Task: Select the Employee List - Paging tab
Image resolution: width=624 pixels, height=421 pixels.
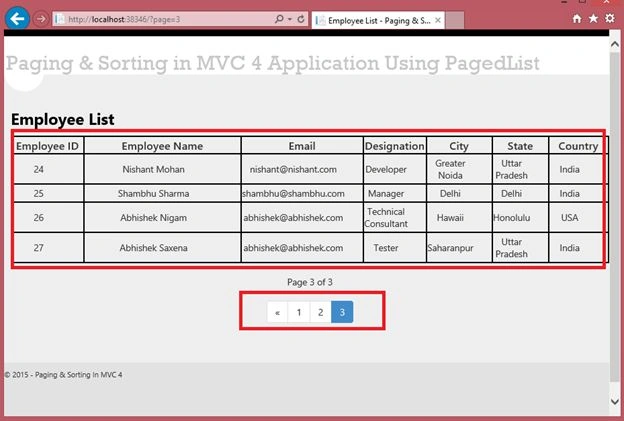Action: coord(378,20)
